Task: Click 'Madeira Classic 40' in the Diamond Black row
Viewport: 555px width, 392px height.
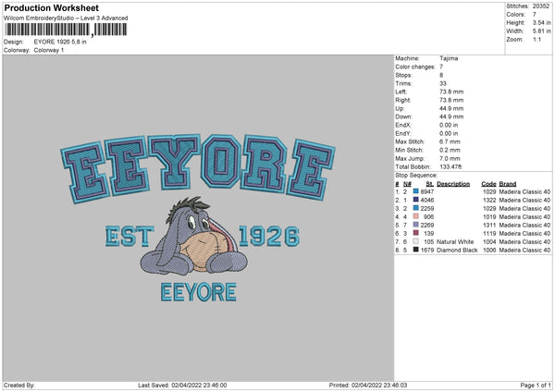Action: (x=524, y=251)
